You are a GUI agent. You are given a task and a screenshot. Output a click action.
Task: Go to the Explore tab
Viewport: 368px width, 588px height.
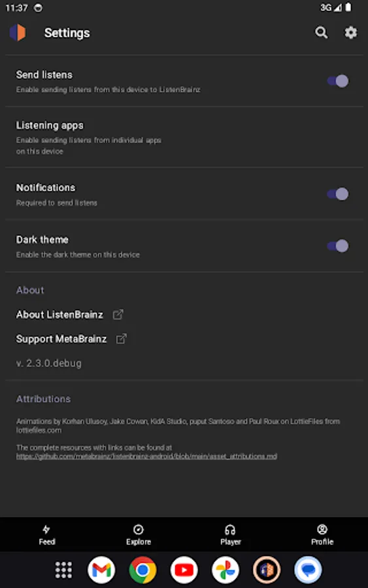click(139, 534)
